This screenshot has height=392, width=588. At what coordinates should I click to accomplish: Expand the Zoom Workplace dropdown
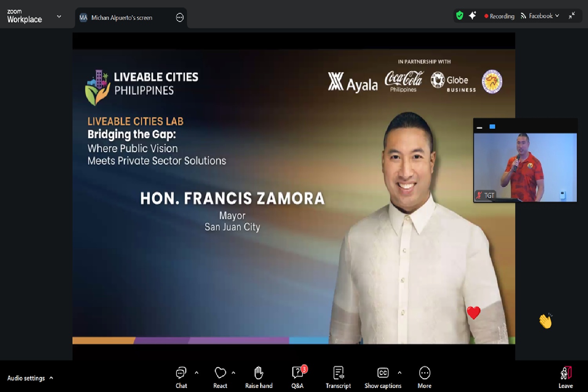59,16
